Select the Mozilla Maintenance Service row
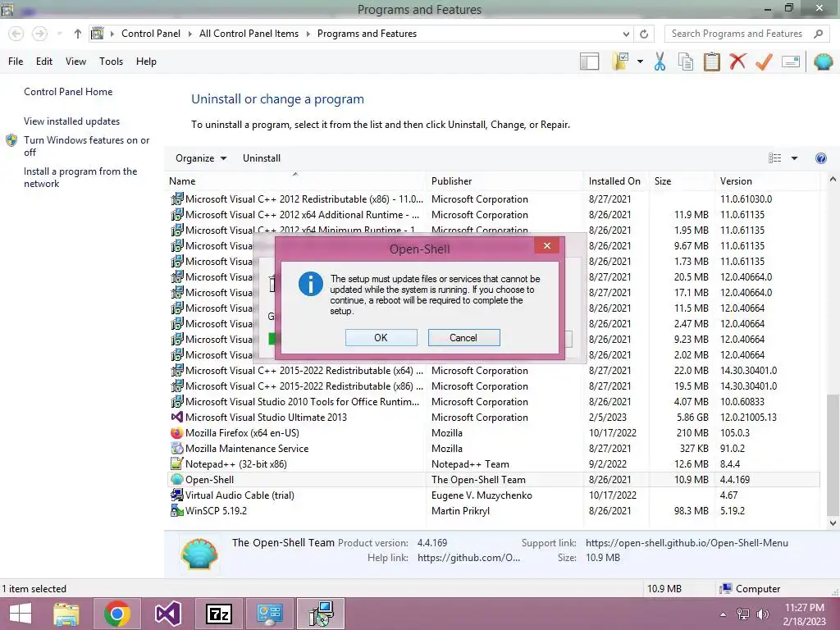Screen dimensions: 840x630 pyautogui.click(x=494, y=449)
